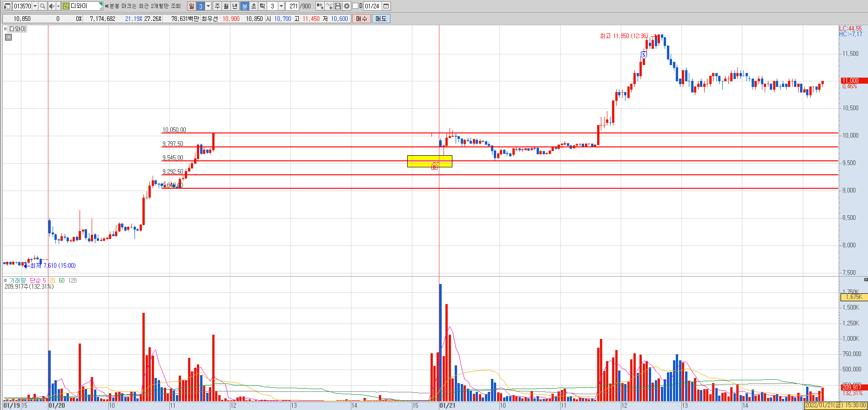The width and height of the screenshot is (868, 410).
Task: Click the 최우선 quote label
Action: [x=209, y=19]
